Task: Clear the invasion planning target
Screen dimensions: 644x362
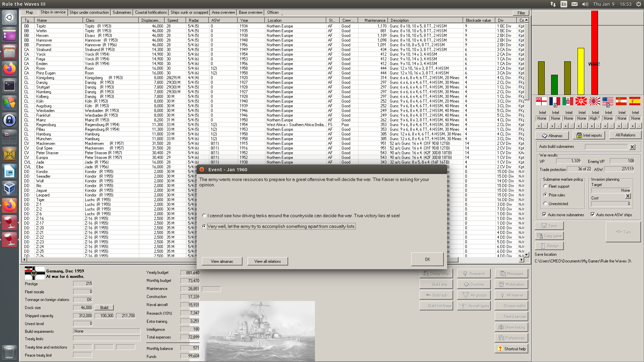Action: 628,196
